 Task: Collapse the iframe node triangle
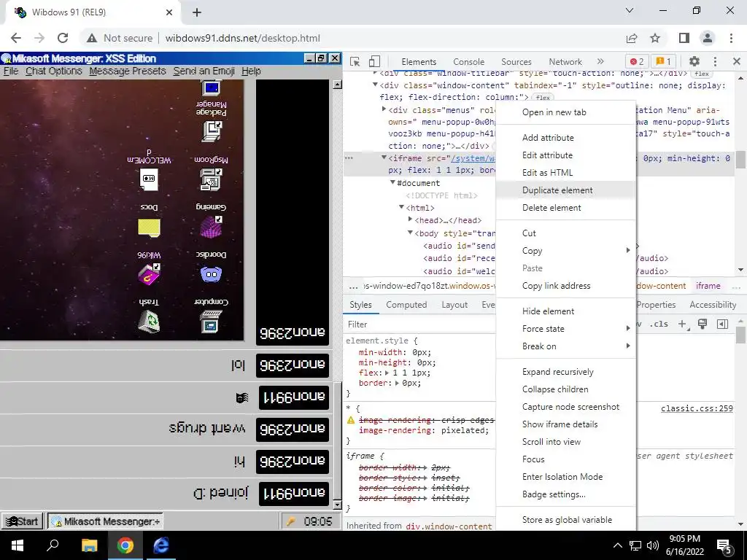click(x=384, y=157)
